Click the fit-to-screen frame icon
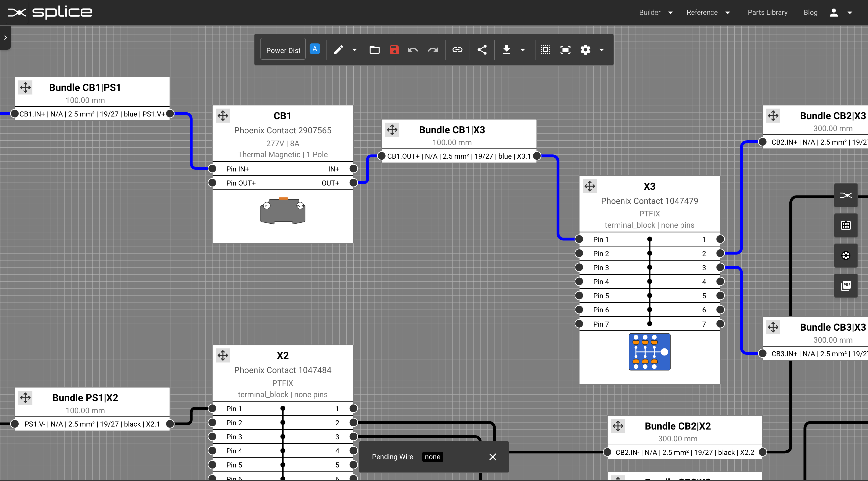868x481 pixels. (565, 50)
